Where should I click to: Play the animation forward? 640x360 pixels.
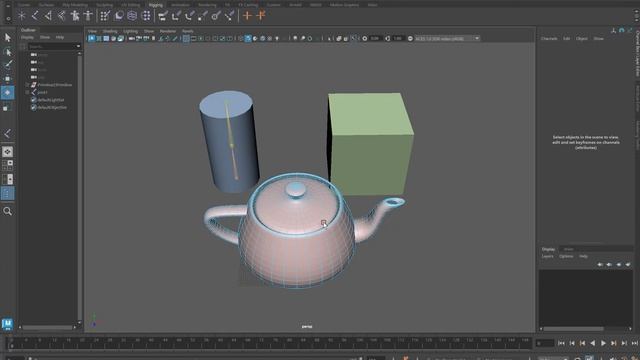[x=603, y=344]
